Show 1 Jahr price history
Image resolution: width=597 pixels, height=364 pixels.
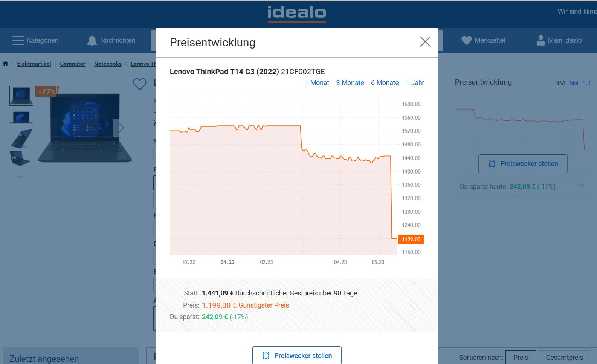pyautogui.click(x=415, y=83)
